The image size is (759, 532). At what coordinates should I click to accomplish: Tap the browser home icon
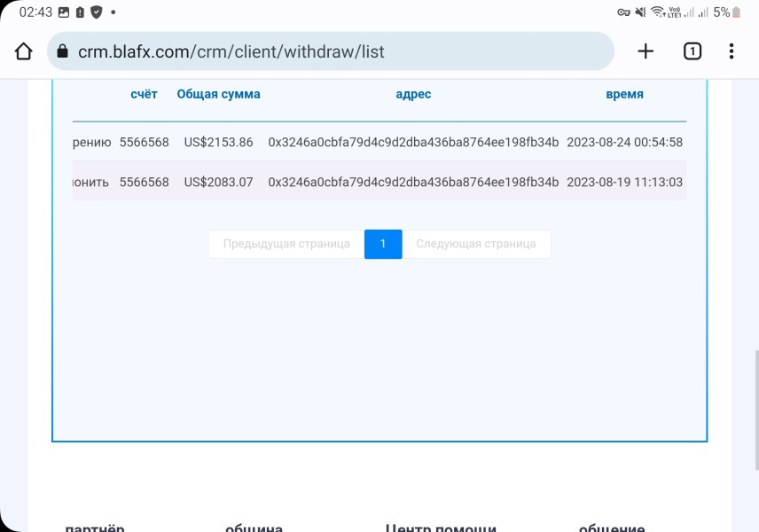coord(23,51)
